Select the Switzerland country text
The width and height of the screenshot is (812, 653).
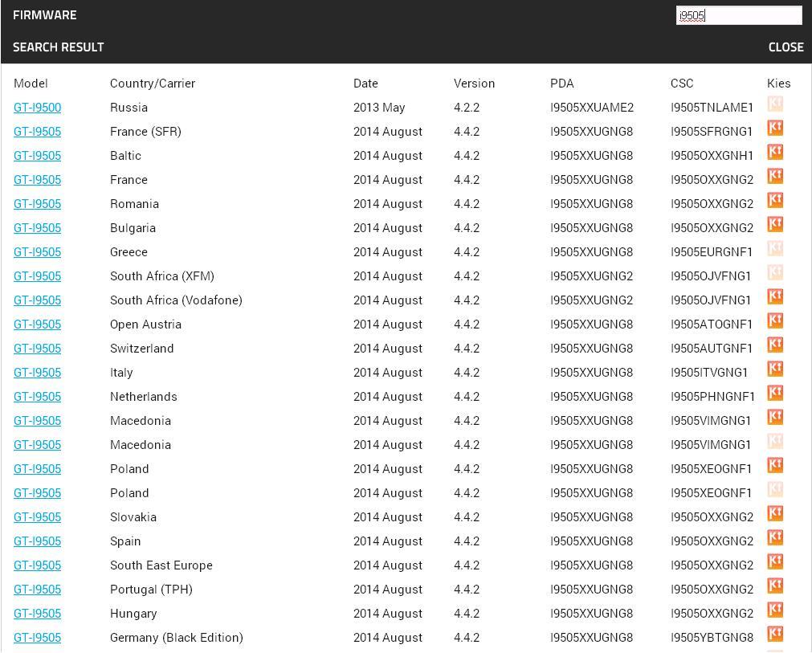tap(141, 349)
